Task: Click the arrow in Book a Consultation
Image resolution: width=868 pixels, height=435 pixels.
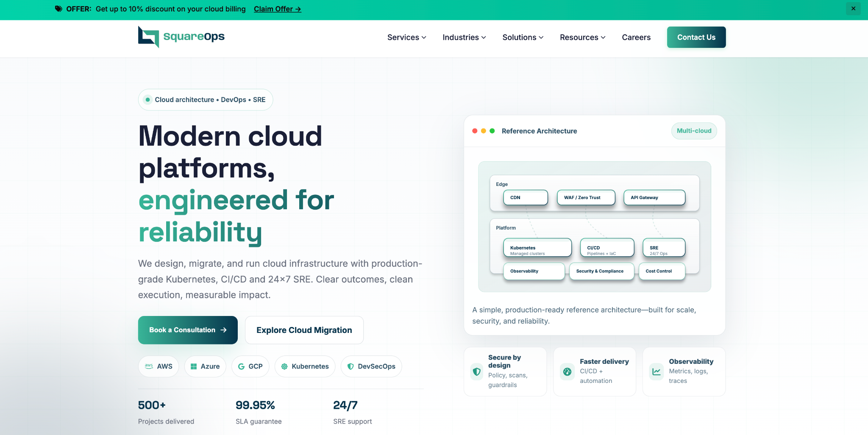Action: [223, 330]
